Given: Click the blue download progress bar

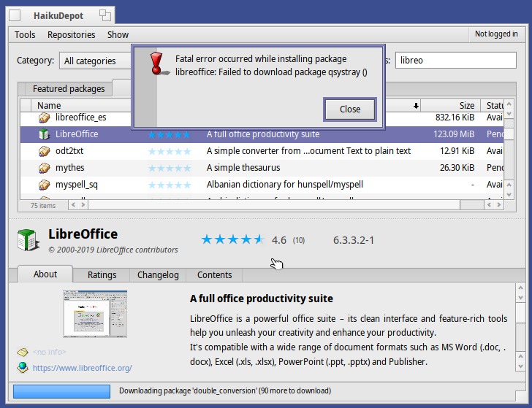Looking at the screenshot, I should pos(61,391).
